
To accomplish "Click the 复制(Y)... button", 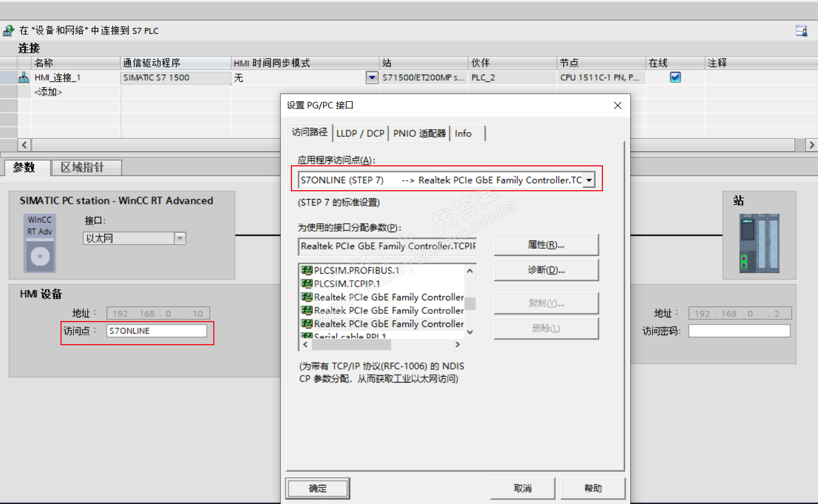I will [546, 303].
